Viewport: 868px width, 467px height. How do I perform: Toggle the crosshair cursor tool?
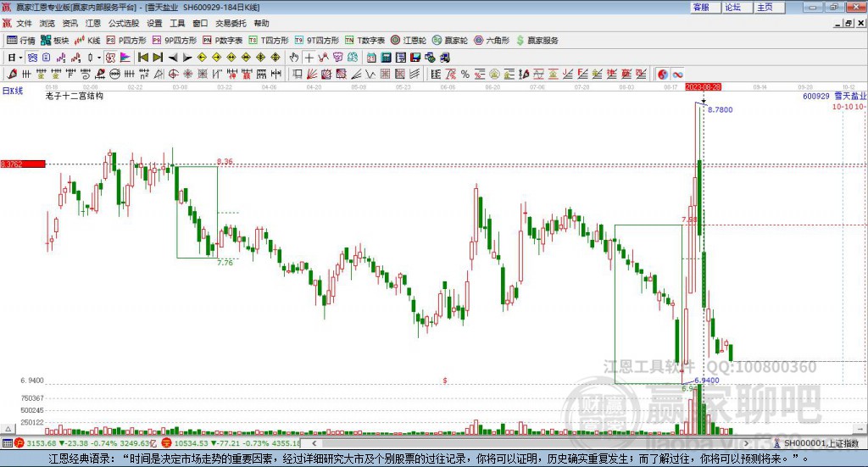(x=309, y=58)
